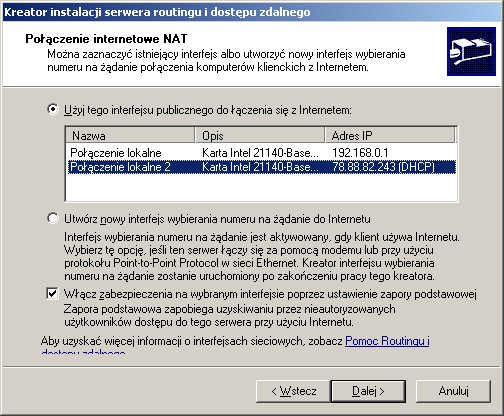Open Pomoc Routingu help link
Viewport: 504px width, 416px height.
pos(387,341)
